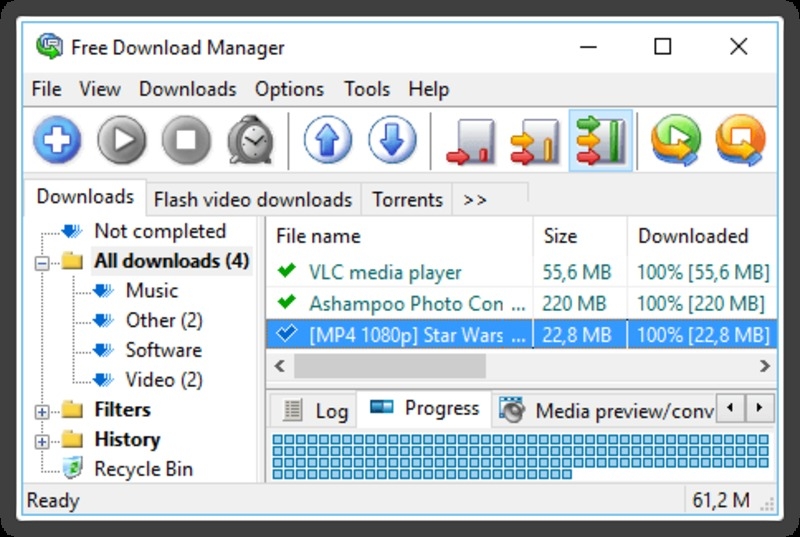Click the Filters folder icon

point(72,410)
